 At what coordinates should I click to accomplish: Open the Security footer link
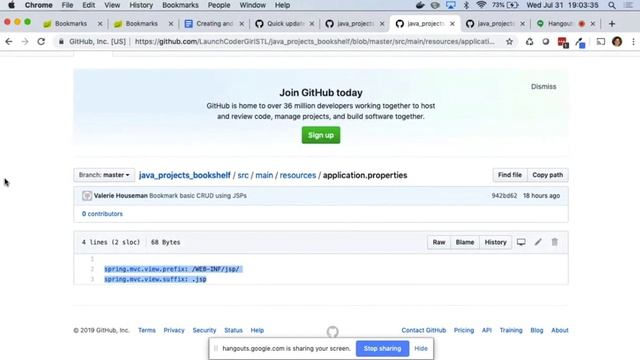coord(204,330)
